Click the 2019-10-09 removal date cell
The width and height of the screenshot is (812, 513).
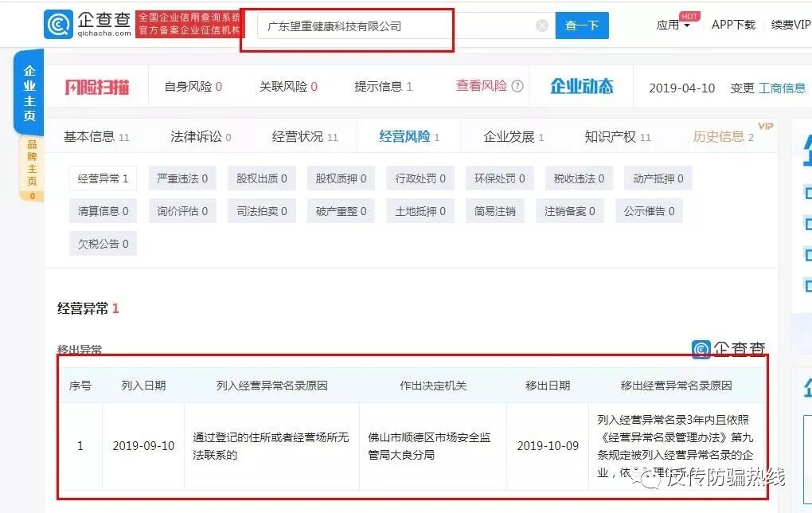click(x=548, y=446)
